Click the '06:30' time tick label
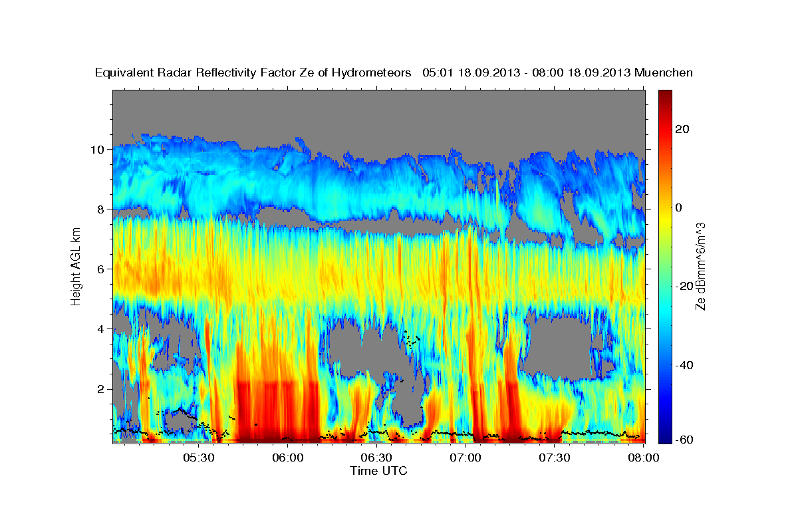This screenshot has width=798, height=532. click(376, 458)
